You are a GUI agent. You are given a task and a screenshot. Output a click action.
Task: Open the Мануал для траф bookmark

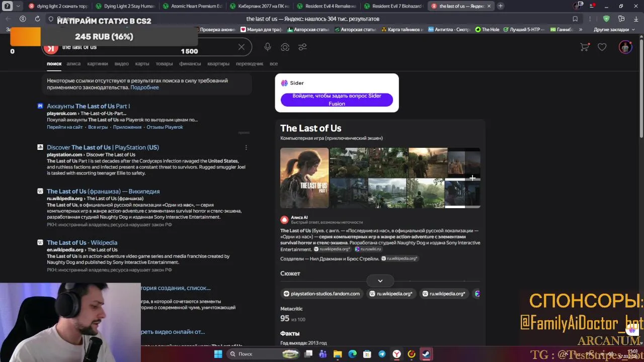click(x=261, y=30)
